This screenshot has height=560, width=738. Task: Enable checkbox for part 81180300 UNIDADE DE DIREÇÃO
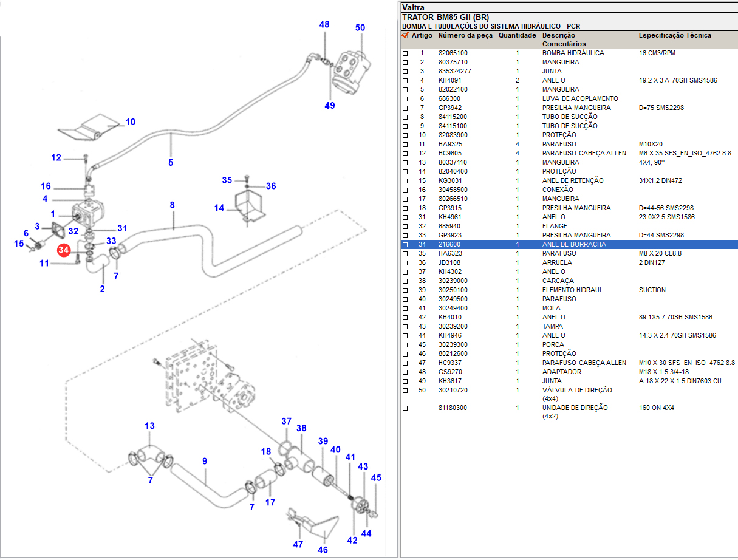(405, 408)
